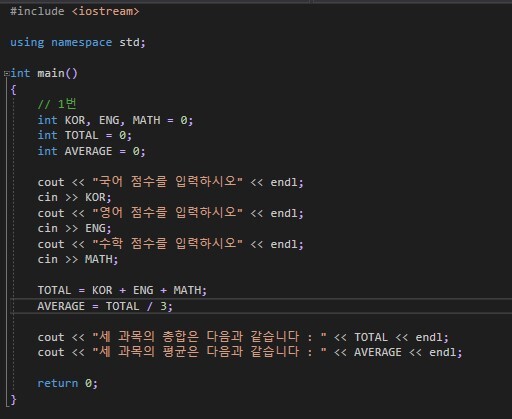This screenshot has height=419, width=512.
Task: Collapse the int main() function fold toggle
Action: 7,74
